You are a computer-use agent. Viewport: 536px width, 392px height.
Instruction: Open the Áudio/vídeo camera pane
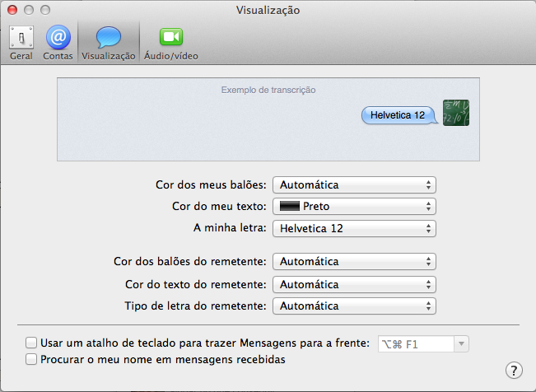(171, 43)
